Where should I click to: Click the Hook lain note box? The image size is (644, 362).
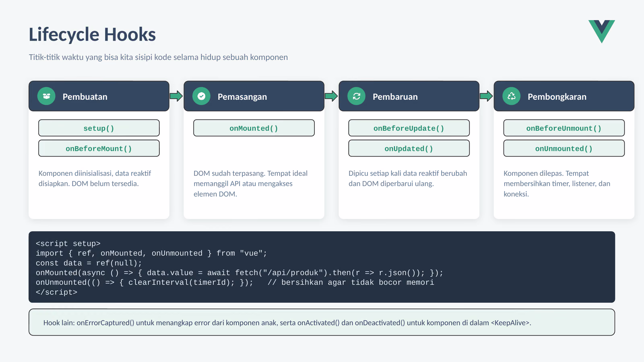pos(322,322)
